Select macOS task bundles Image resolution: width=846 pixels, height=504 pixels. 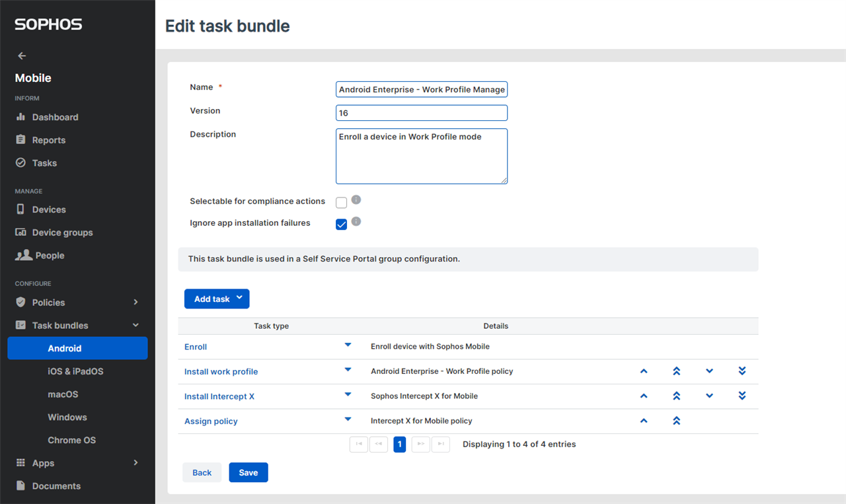63,394
